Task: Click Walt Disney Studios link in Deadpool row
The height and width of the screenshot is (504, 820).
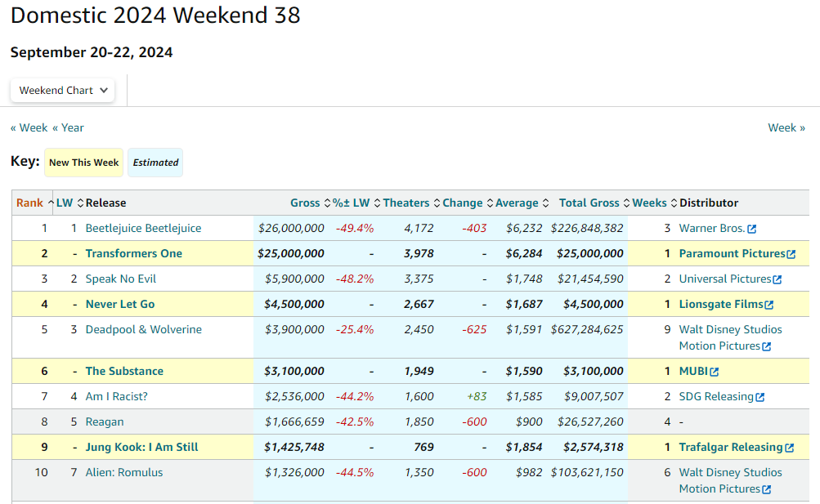Action: [730, 337]
